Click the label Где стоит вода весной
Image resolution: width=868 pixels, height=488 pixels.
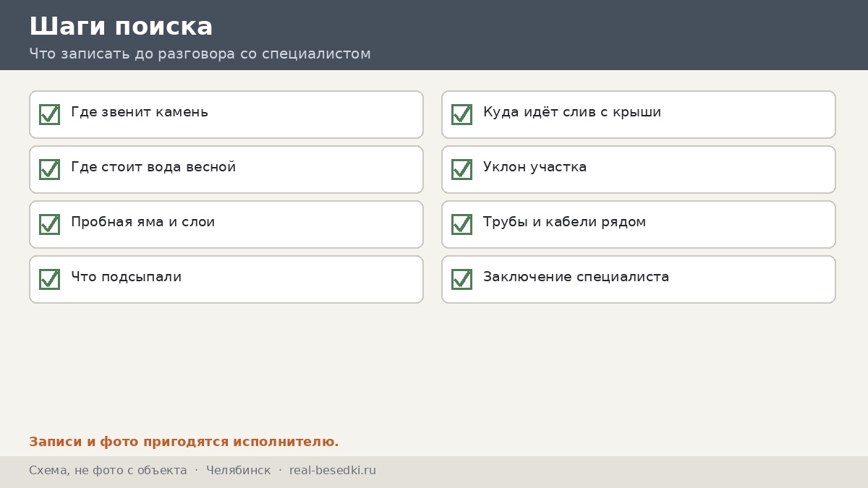(x=153, y=167)
